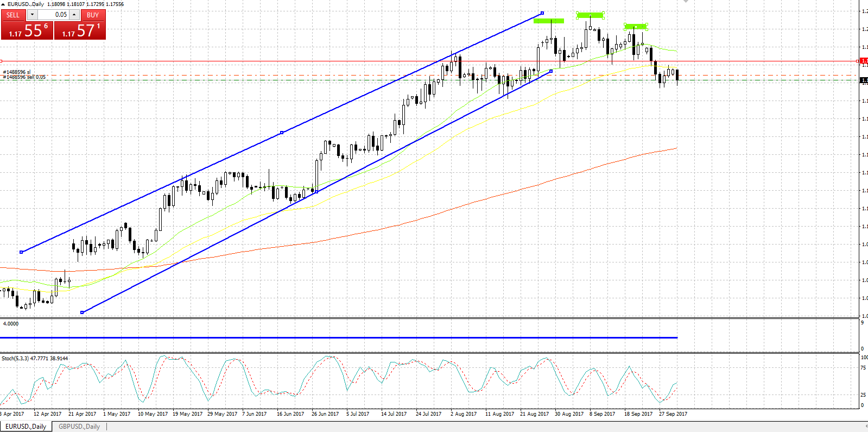
Task: Select the lowest handle of lower channel line
Action: [82, 312]
